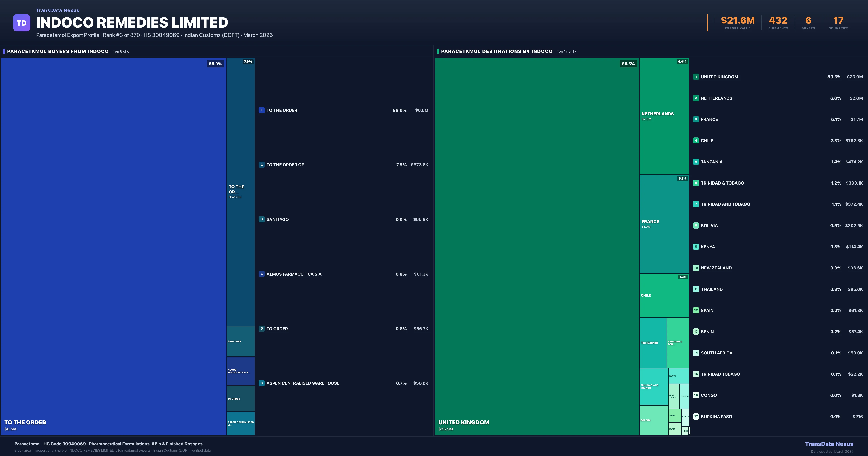The width and height of the screenshot is (868, 456).
Task: Click the FRANCE treemap tile
Action: click(664, 224)
